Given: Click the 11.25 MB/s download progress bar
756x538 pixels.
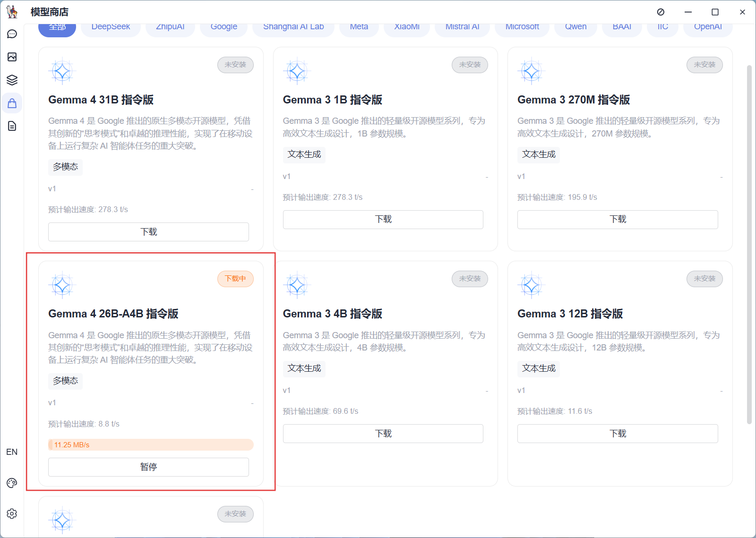Looking at the screenshot, I should (151, 445).
